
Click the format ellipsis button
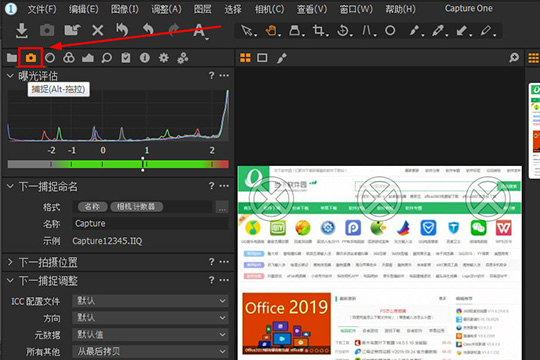[x=222, y=207]
